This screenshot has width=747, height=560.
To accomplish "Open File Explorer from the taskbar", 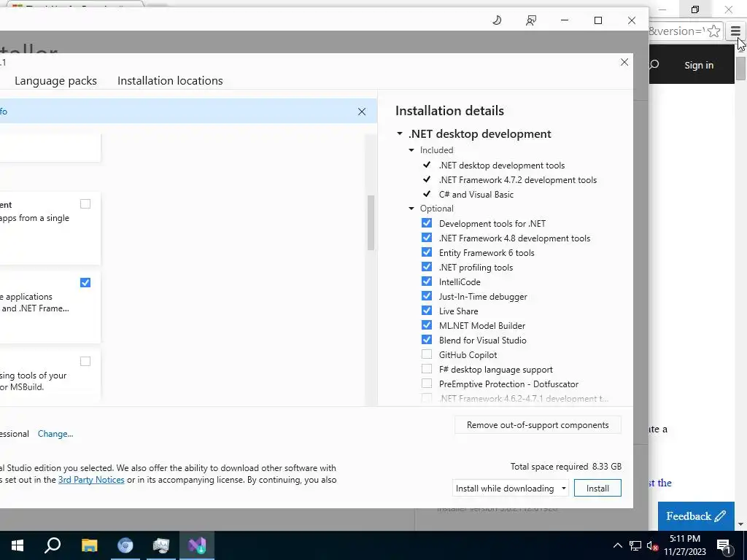I will [x=89, y=545].
